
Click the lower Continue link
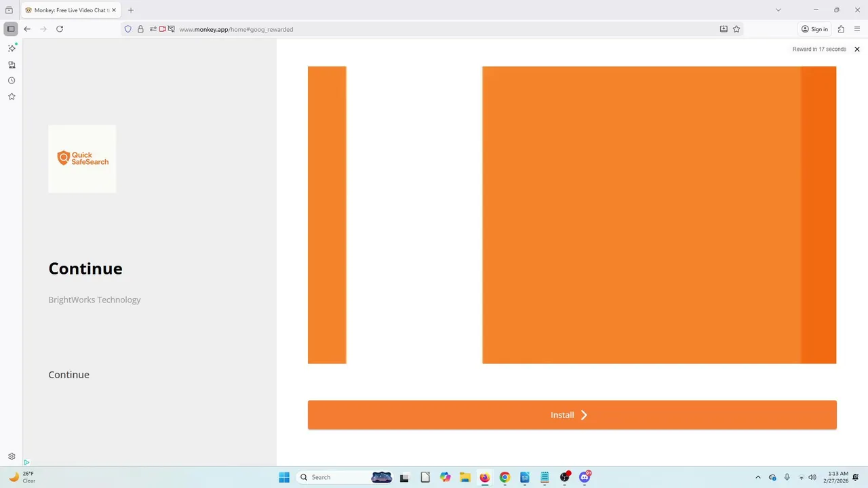point(68,375)
